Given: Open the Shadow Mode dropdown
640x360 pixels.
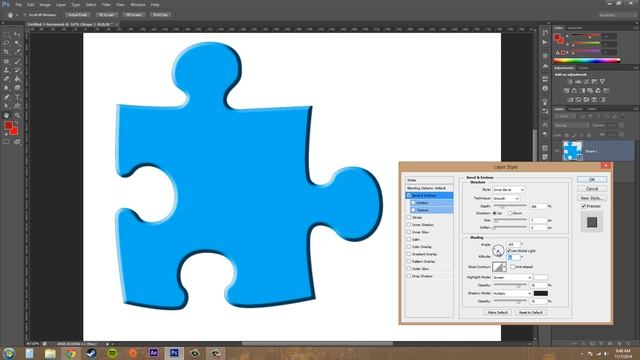Looking at the screenshot, I should tap(512, 293).
